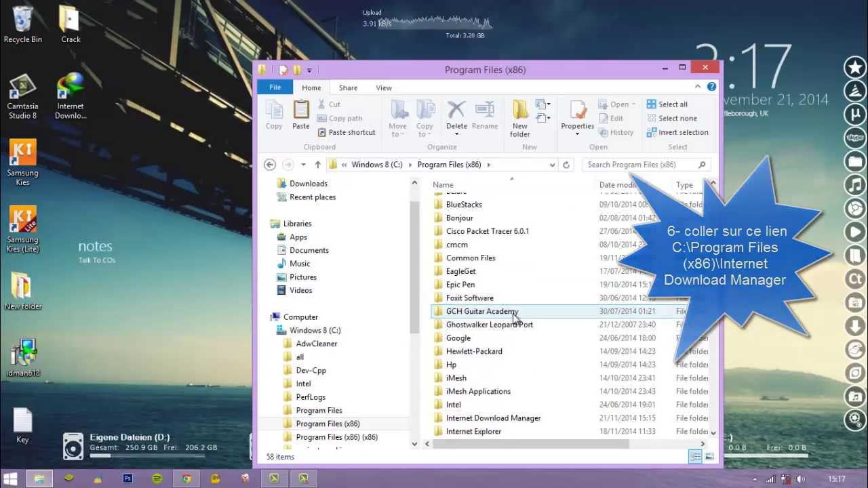Click Copy path in Clipboard group
The height and width of the screenshot is (488, 868).
[x=340, y=118]
